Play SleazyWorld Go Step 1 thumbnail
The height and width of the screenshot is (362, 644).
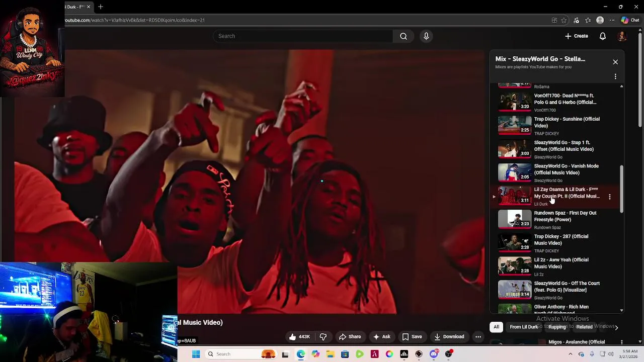point(515,149)
